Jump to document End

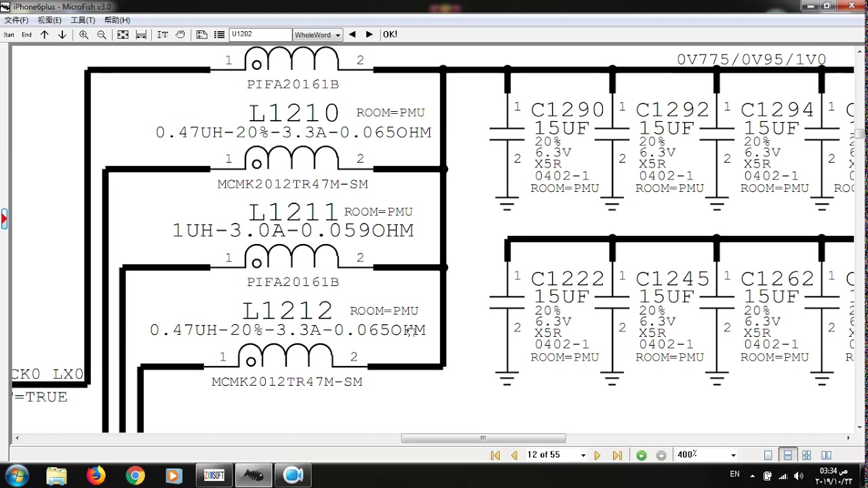click(x=26, y=35)
